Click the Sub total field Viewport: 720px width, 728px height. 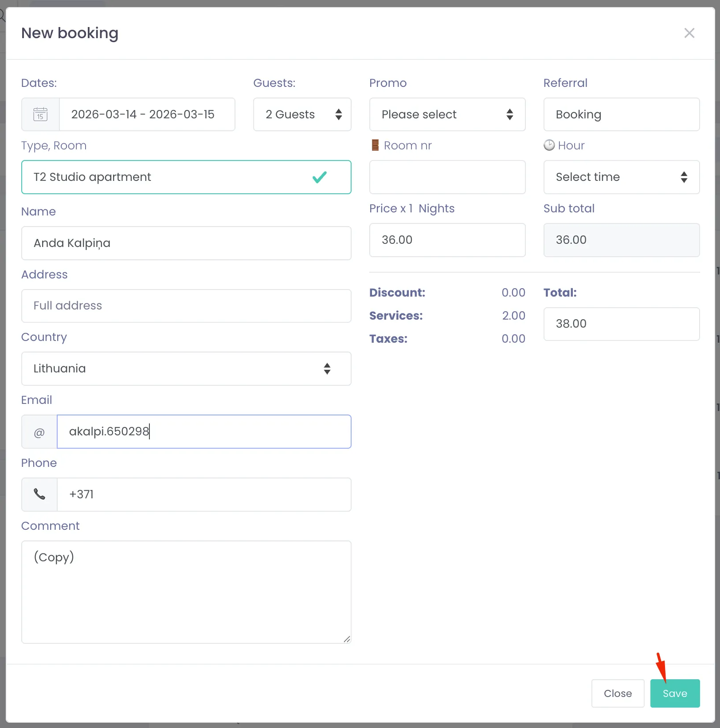tap(622, 240)
